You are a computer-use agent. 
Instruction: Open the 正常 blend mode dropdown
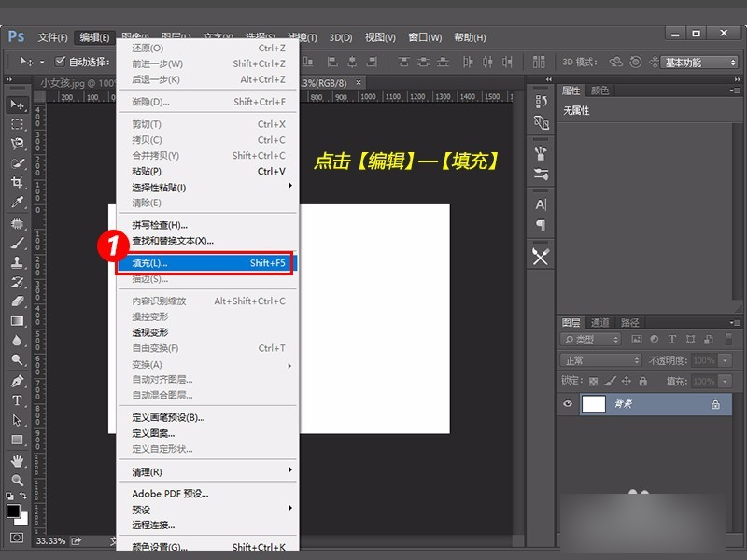pos(600,360)
